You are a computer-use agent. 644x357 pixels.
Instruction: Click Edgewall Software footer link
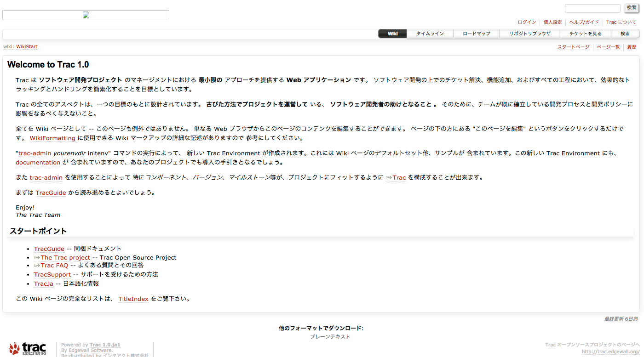[90, 351]
